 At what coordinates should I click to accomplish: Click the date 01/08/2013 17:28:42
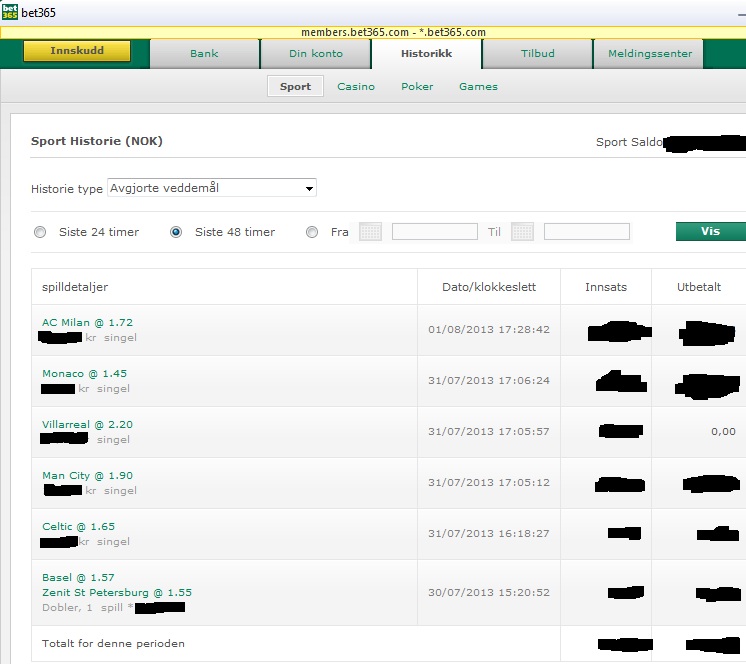click(x=489, y=330)
